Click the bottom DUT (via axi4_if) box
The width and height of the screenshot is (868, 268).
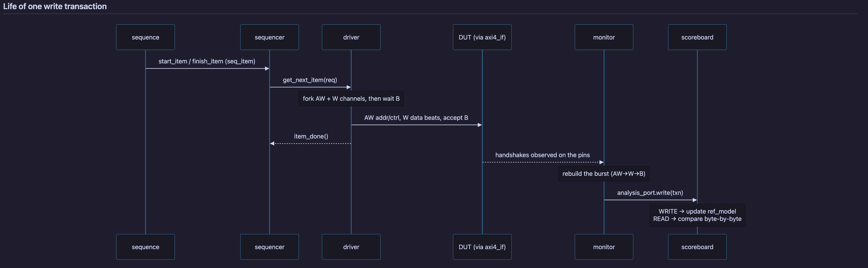click(x=482, y=247)
